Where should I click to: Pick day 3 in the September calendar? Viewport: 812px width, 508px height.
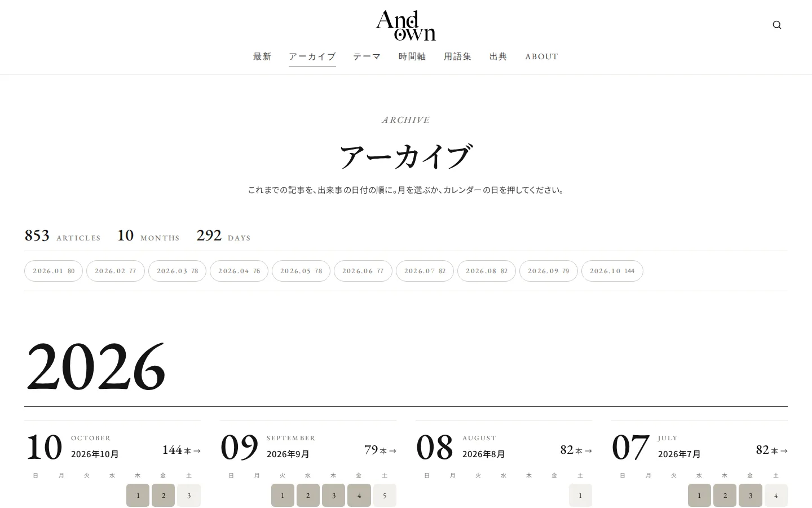pyautogui.click(x=334, y=496)
